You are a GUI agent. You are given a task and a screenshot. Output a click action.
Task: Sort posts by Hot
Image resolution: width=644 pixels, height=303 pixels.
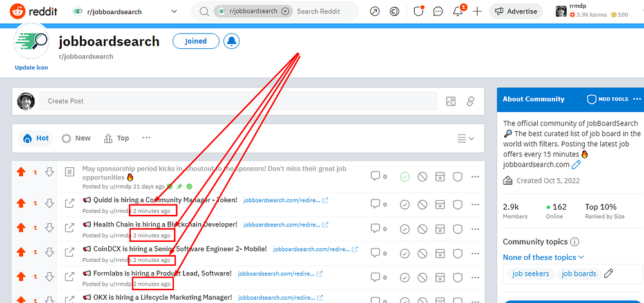[x=36, y=138]
